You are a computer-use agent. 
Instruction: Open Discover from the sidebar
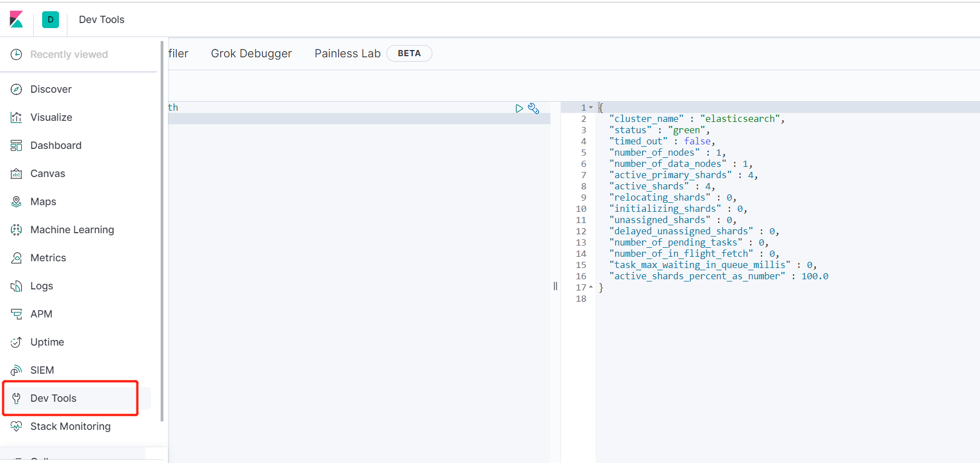click(x=51, y=89)
